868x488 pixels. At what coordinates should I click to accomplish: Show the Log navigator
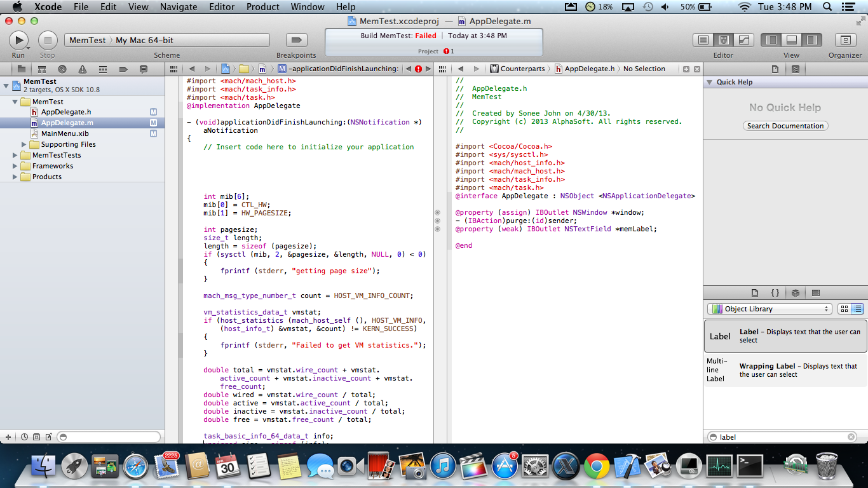tap(144, 69)
